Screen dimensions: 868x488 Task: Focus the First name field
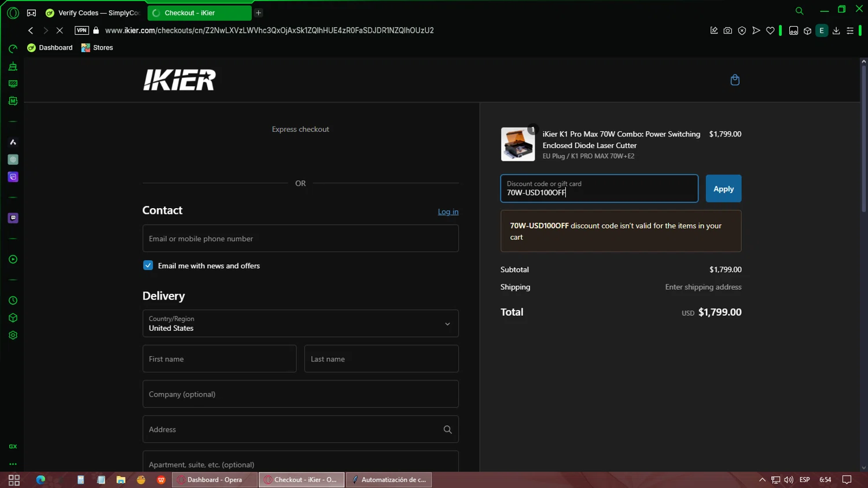click(219, 358)
